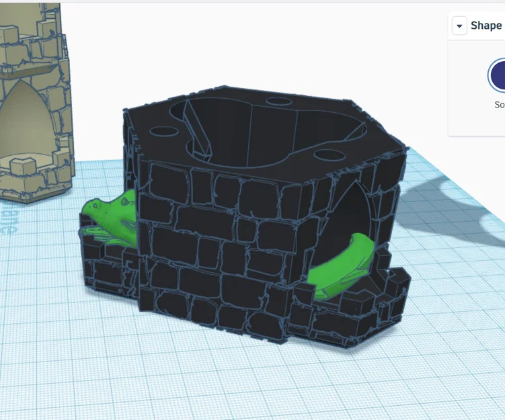The image size is (505, 420).
Task: Collapse the Shape panel dropdown arrow
Action: [x=459, y=26]
